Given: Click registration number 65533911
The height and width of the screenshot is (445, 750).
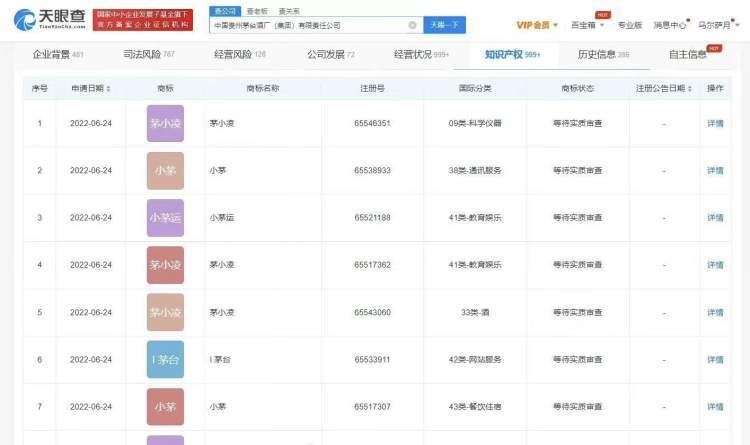Looking at the screenshot, I should pos(372,359).
